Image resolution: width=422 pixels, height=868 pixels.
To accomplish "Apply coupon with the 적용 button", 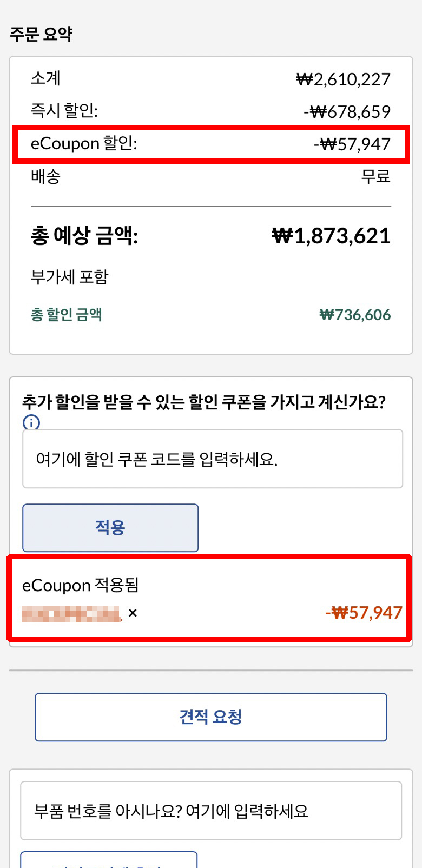I will pos(110,528).
